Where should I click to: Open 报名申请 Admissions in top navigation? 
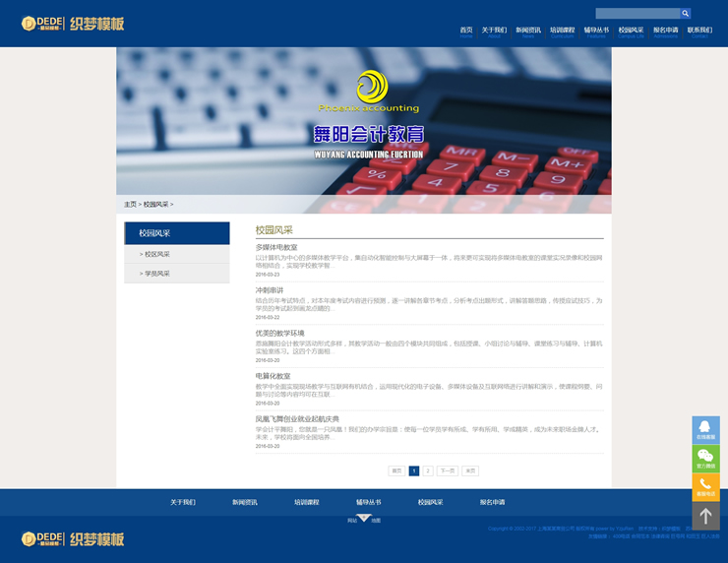tap(665, 31)
